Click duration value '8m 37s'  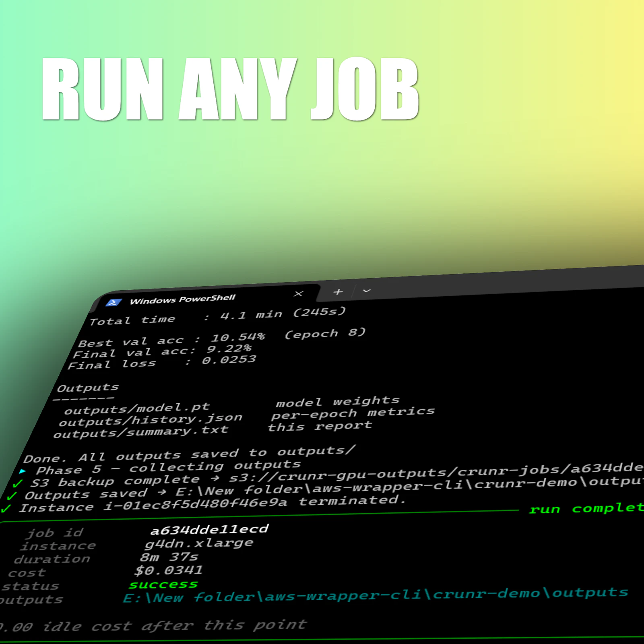click(x=169, y=557)
